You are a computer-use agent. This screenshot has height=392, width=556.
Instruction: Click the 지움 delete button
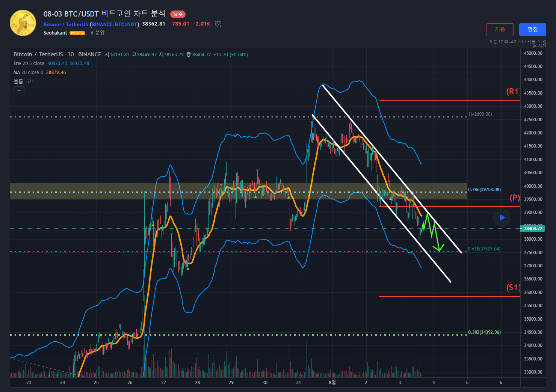[x=500, y=30]
